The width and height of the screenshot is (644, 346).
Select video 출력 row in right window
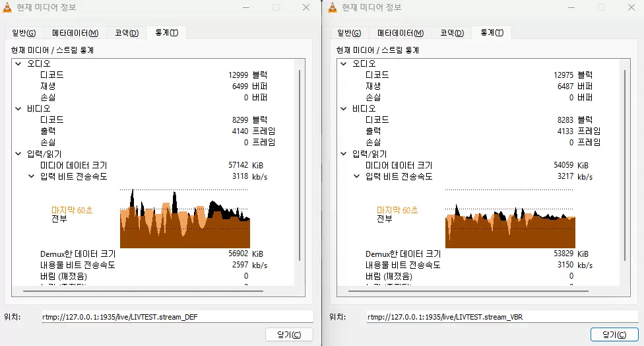click(x=483, y=131)
